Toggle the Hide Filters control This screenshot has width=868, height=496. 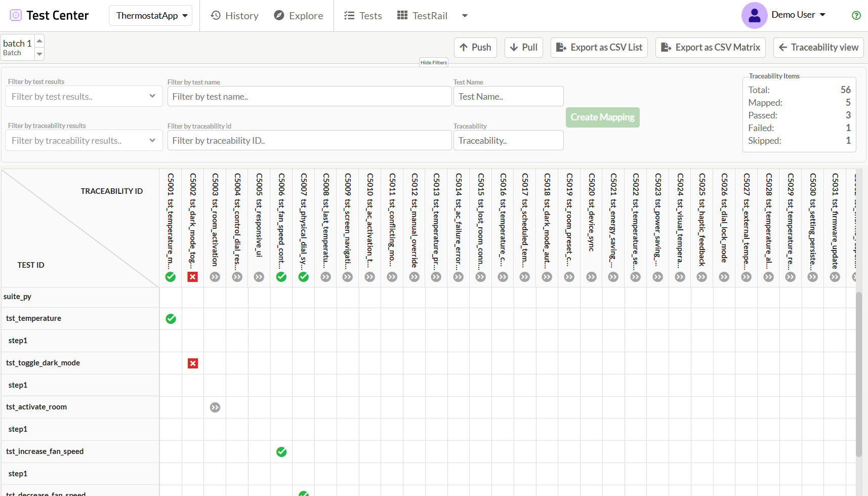[433, 62]
